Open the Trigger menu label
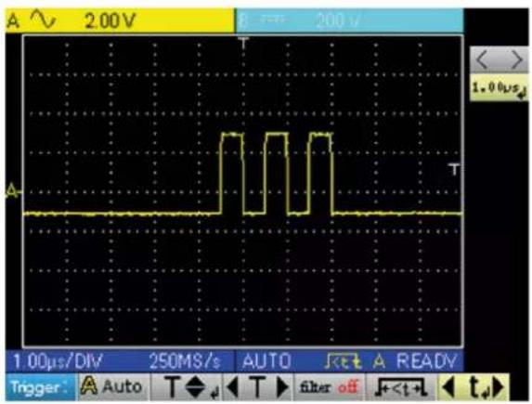Image resolution: width=532 pixels, height=404 pixels. (40, 387)
